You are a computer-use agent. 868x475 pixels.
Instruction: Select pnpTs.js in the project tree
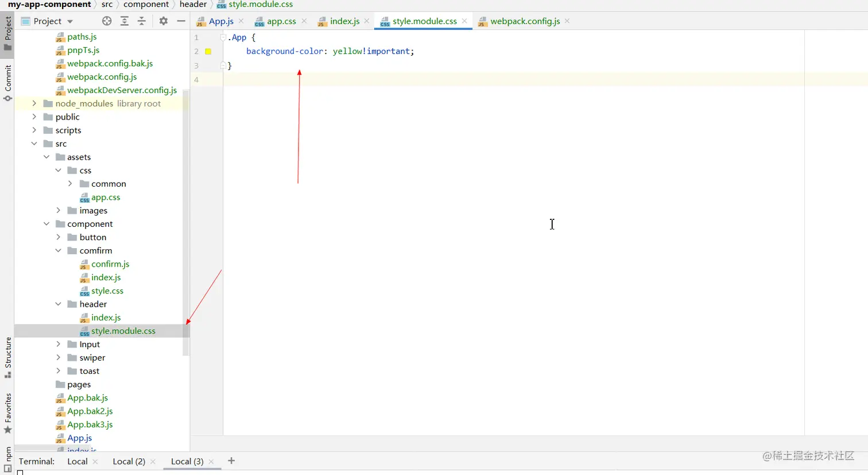point(83,50)
